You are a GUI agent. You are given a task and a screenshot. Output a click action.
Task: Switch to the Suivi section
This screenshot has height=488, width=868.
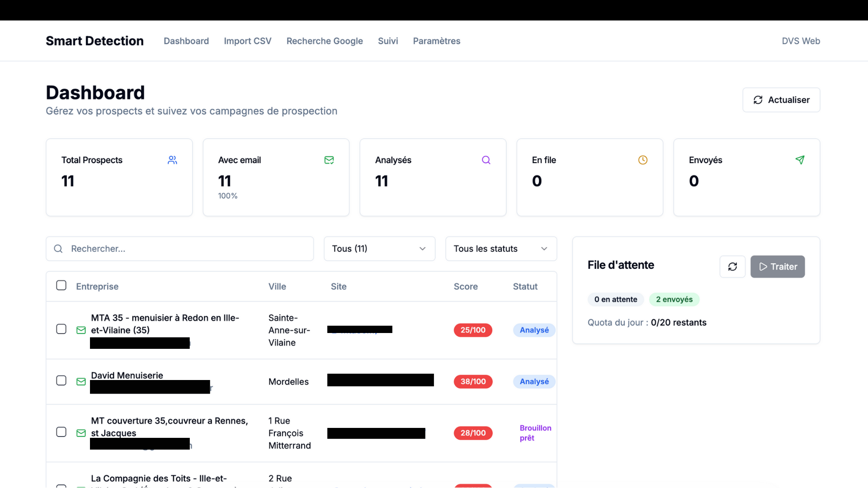[388, 41]
